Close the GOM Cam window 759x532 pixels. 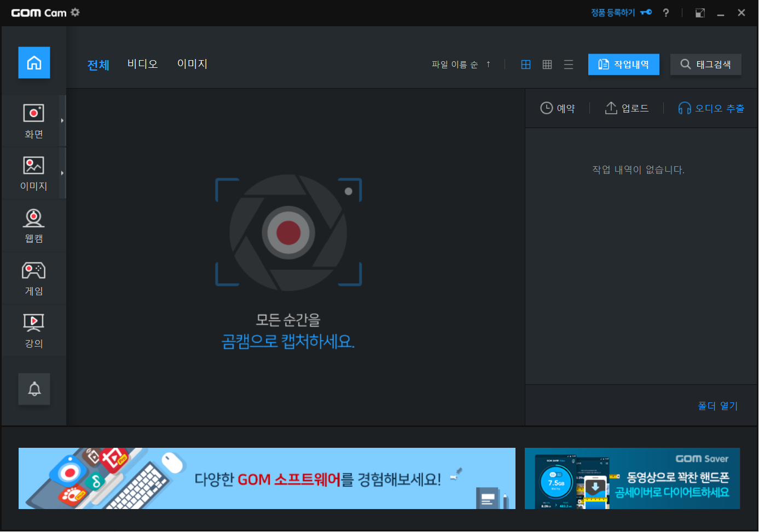[x=741, y=13]
